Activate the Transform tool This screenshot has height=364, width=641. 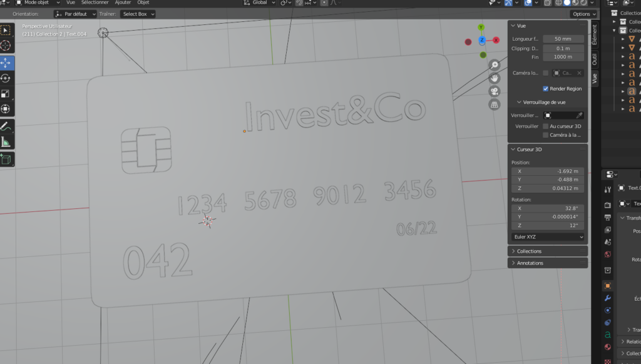pyautogui.click(x=6, y=109)
